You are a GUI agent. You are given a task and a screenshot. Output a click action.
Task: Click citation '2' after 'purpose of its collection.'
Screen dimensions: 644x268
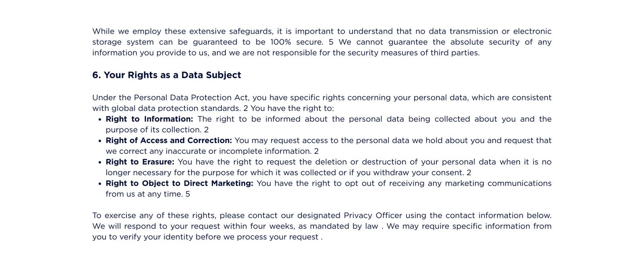coord(206,130)
